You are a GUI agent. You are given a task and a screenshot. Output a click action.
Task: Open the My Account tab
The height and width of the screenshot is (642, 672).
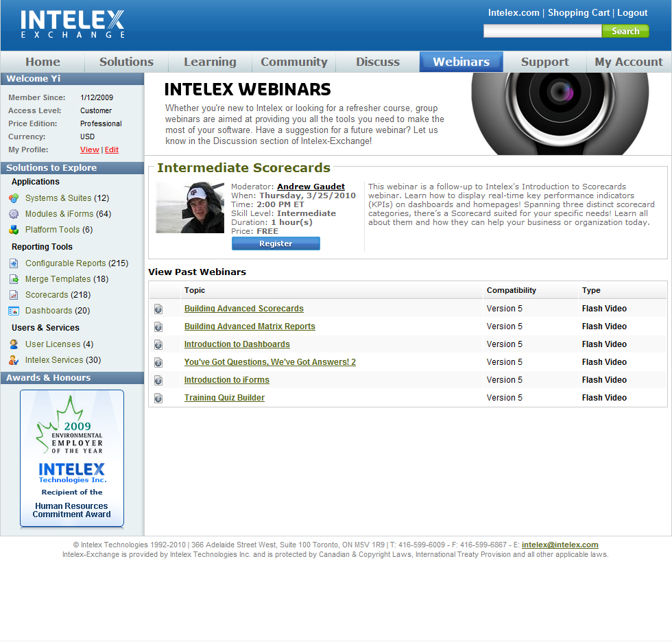pos(629,62)
